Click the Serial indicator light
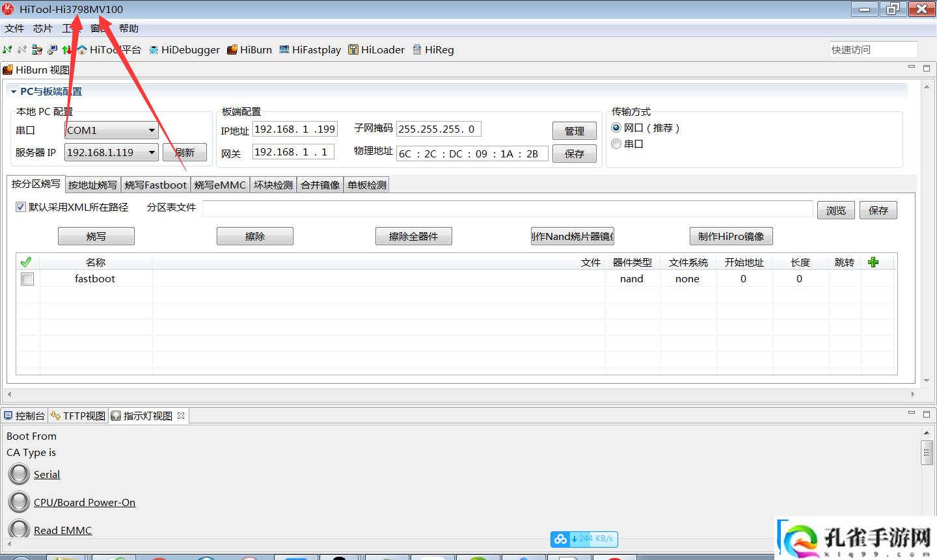The image size is (937, 560). [x=20, y=474]
